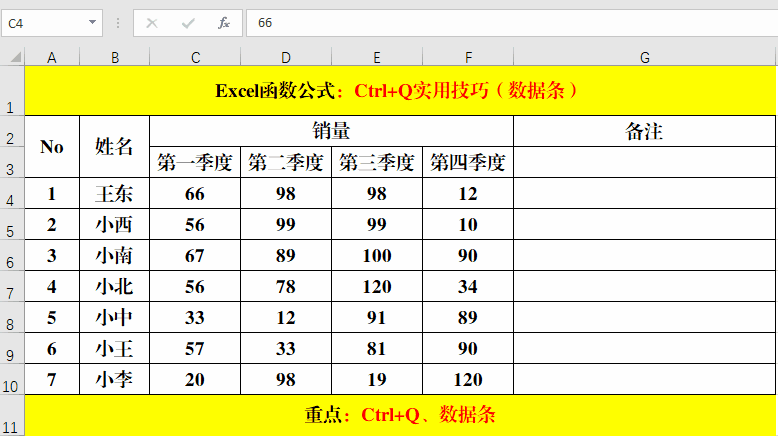Click the confirm checkmark icon in formula bar
This screenshot has width=778, height=436.
[188, 23]
